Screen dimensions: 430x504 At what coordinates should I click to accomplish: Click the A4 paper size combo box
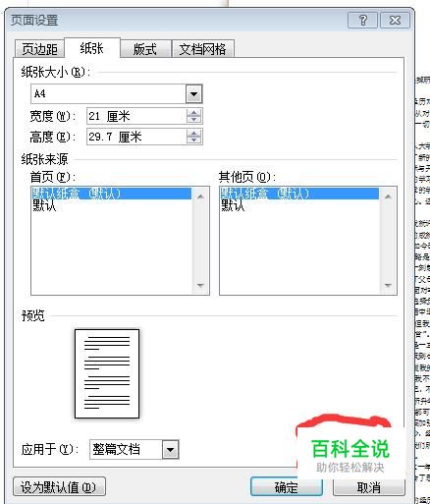[117, 94]
